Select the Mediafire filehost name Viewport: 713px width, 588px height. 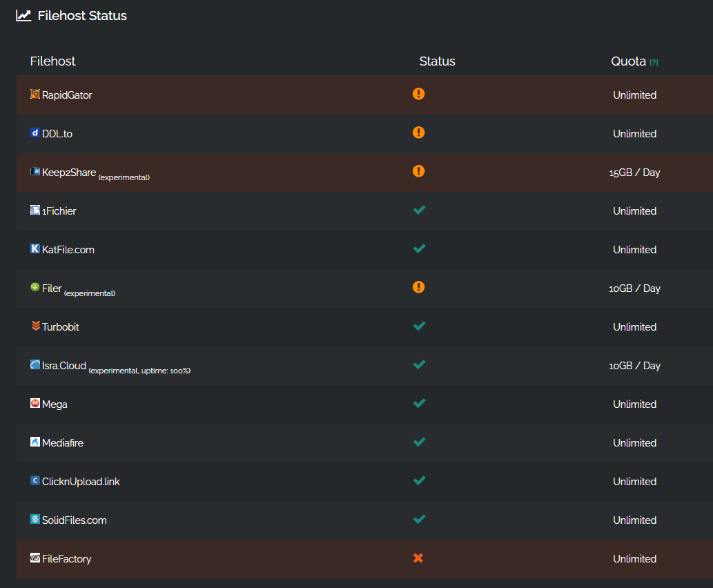[63, 443]
